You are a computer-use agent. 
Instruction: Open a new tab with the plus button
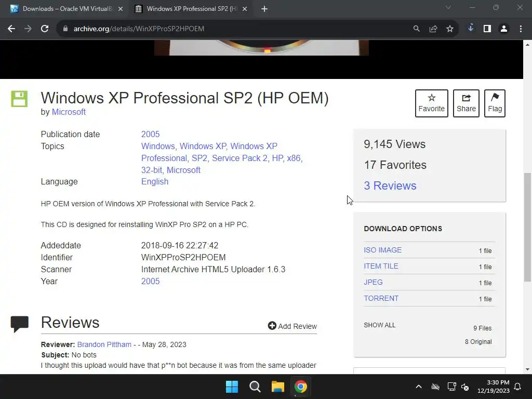(264, 9)
